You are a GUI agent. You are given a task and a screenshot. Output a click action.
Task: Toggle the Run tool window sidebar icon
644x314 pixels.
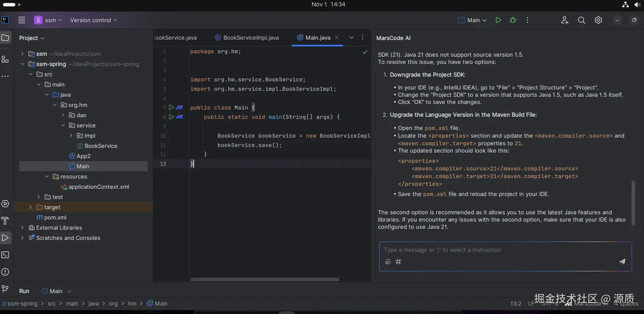(x=5, y=238)
